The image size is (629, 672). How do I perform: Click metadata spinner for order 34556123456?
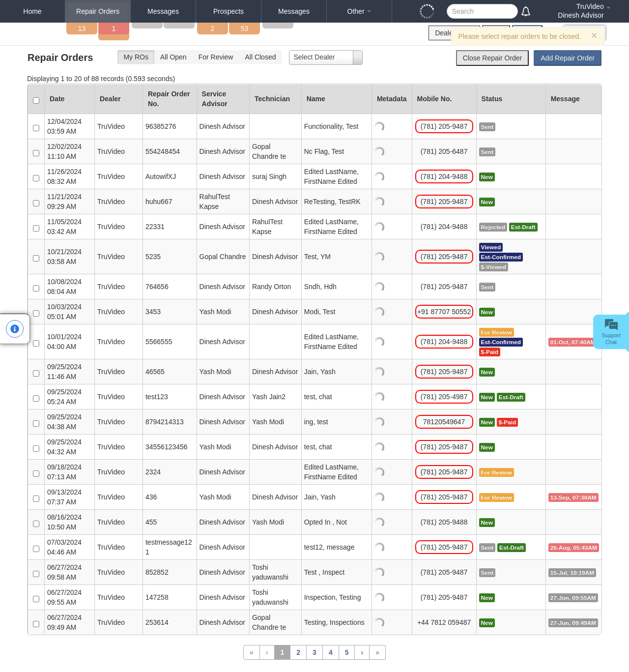(379, 447)
